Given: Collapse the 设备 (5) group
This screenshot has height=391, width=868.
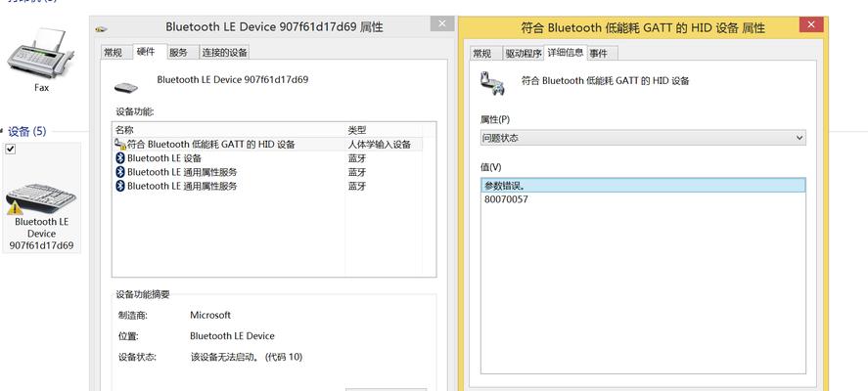Looking at the screenshot, I should (x=3, y=132).
